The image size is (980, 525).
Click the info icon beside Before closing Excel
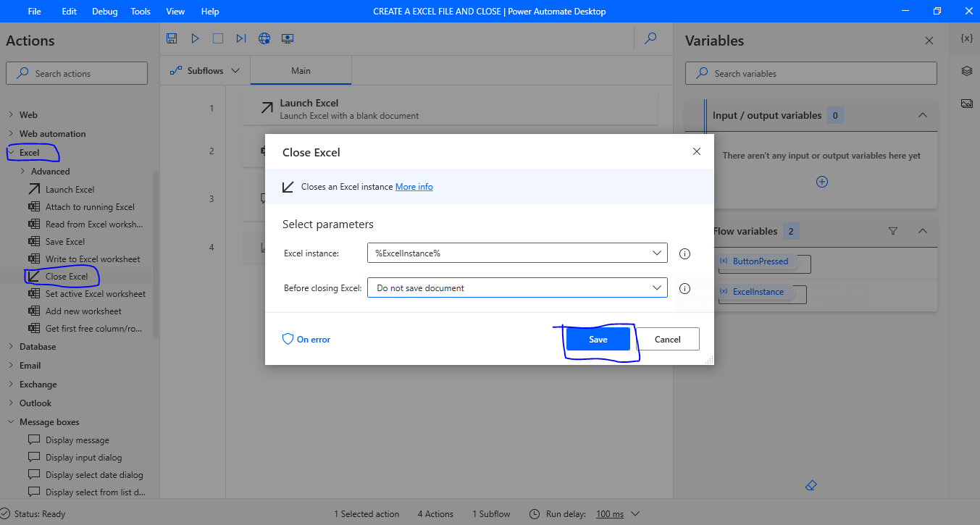pos(684,289)
